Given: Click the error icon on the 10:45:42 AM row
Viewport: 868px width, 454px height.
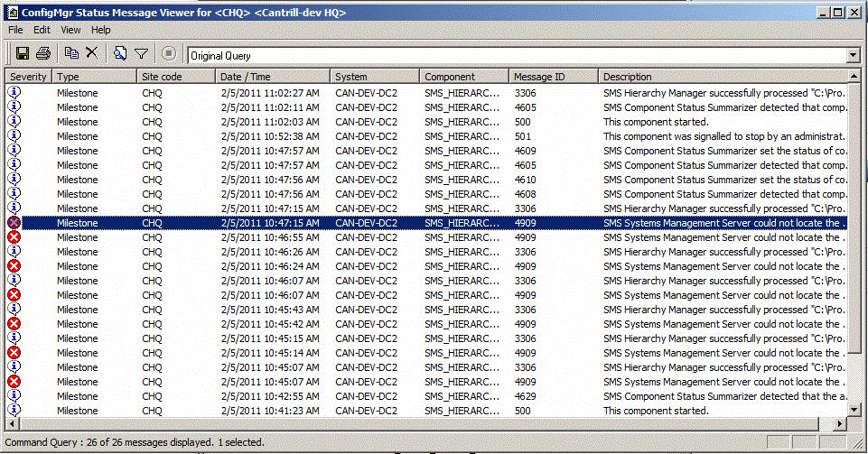Looking at the screenshot, I should [x=14, y=324].
